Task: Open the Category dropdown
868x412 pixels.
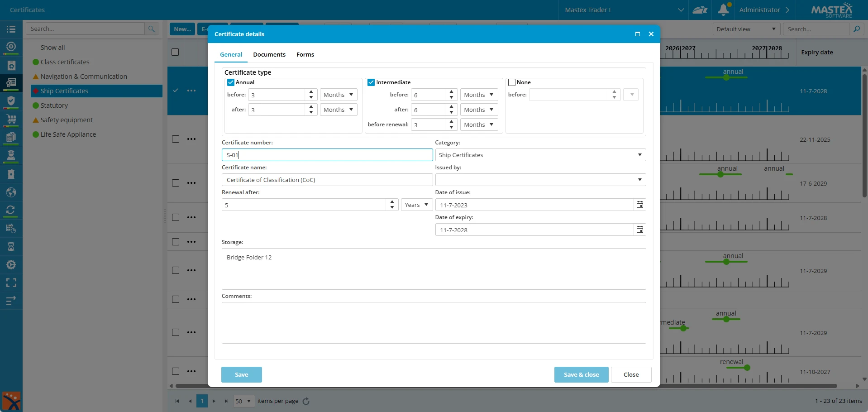Action: (x=540, y=155)
